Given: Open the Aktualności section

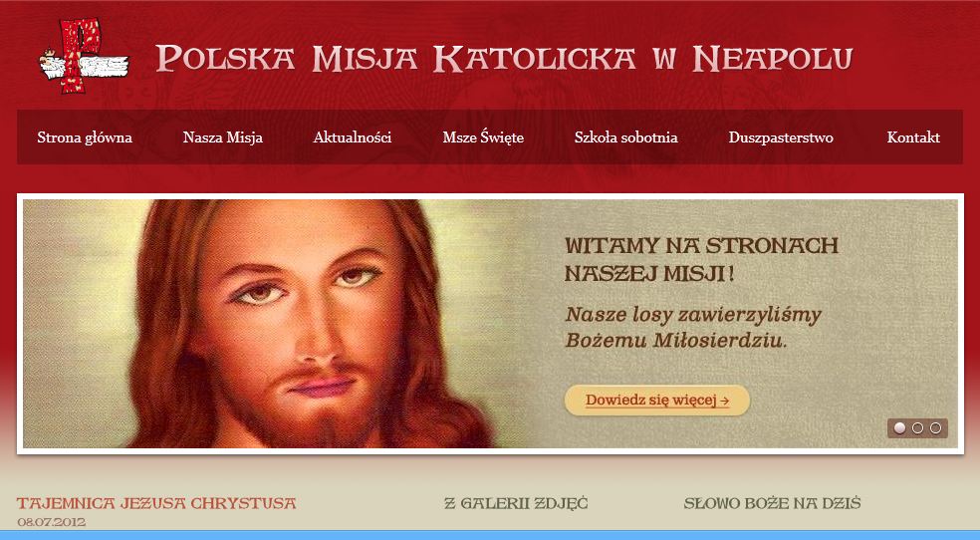Looking at the screenshot, I should click(x=352, y=137).
